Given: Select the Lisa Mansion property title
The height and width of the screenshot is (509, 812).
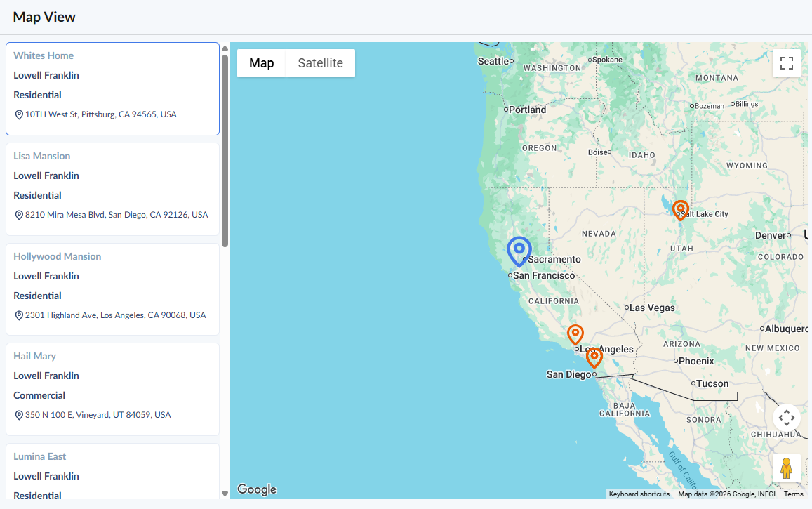Looking at the screenshot, I should tap(42, 156).
